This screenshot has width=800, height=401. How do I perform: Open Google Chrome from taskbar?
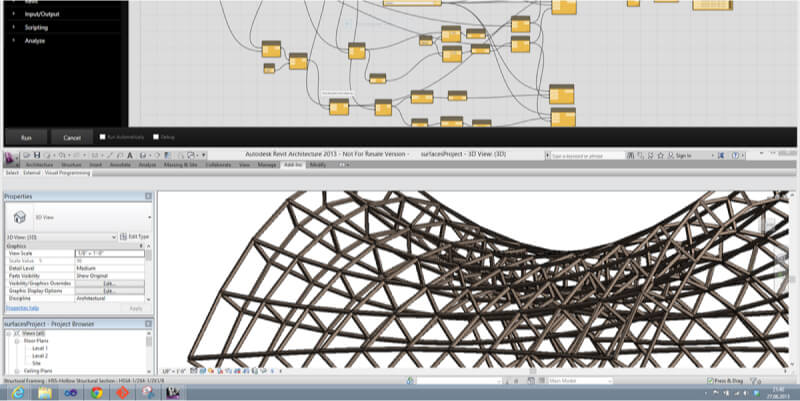(96, 392)
